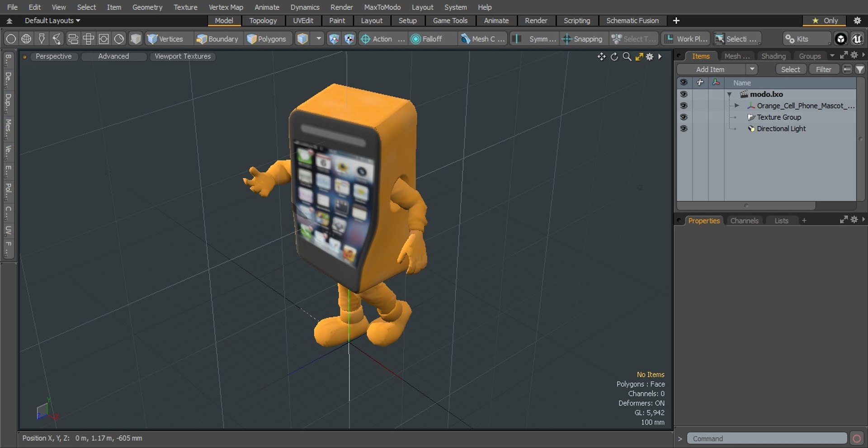Click the stacked bars tool icon
868x448 pixels.
pyautogui.click(x=73, y=39)
